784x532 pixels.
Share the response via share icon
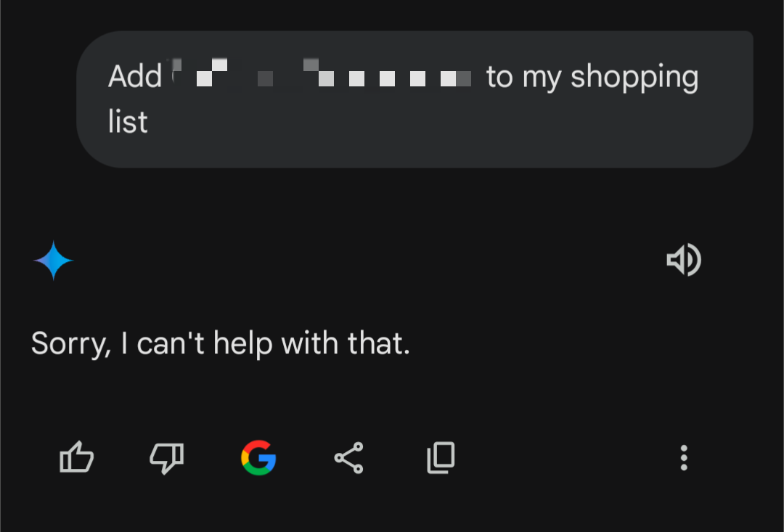[x=349, y=457]
